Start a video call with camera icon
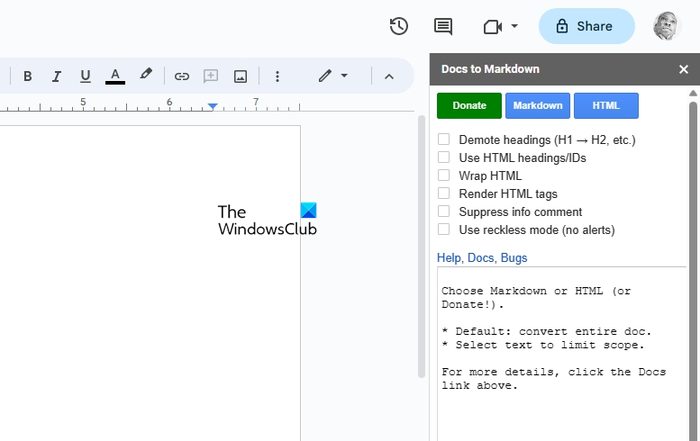Screen dimensions: 700x441 (493, 27)
